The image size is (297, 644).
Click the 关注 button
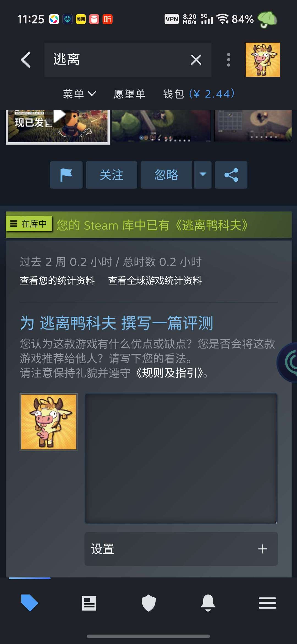[112, 175]
